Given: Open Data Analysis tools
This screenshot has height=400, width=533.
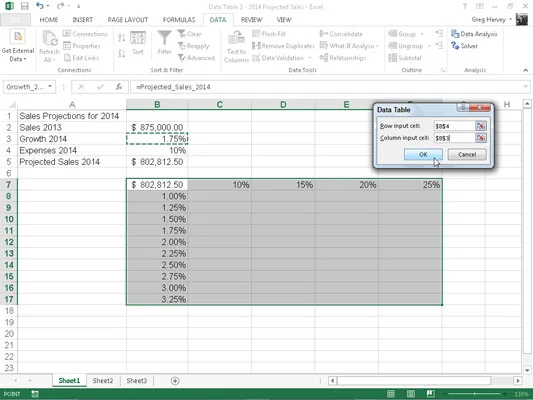Looking at the screenshot, I should (474, 34).
